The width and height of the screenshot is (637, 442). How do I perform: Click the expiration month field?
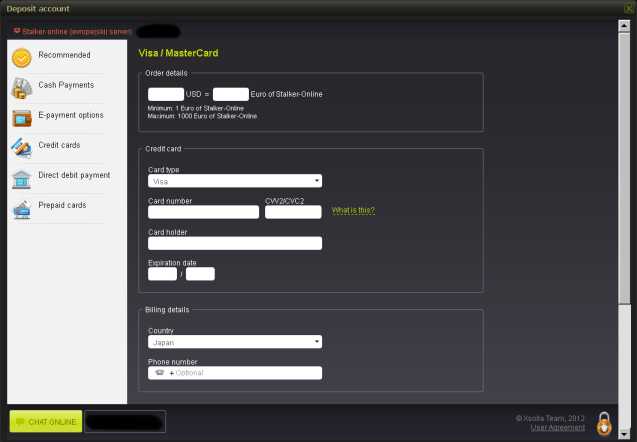pos(162,274)
